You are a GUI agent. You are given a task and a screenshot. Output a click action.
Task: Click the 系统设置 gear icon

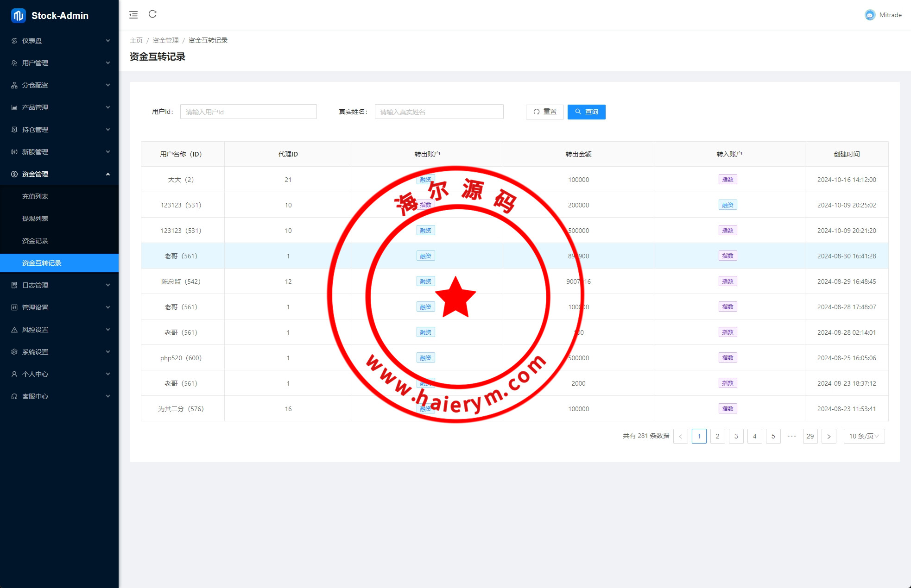14,352
